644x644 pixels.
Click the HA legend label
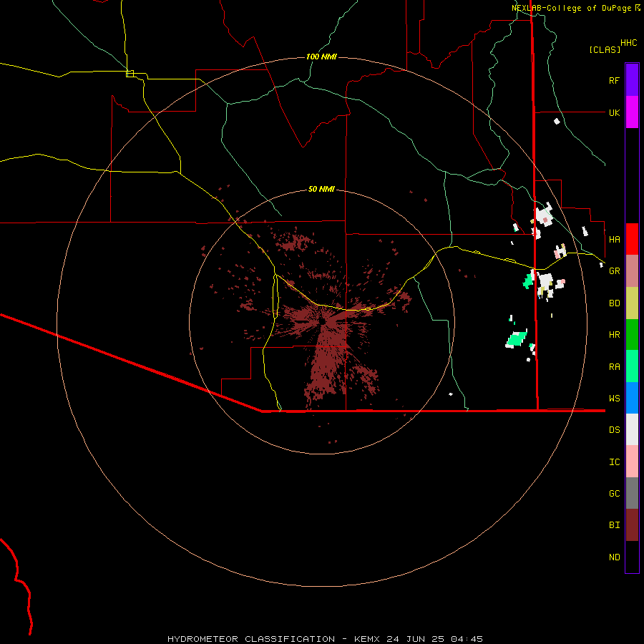(614, 240)
